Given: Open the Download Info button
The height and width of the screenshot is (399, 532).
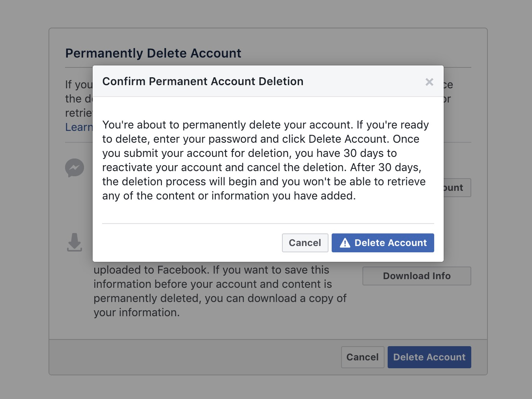Looking at the screenshot, I should pyautogui.click(x=416, y=276).
